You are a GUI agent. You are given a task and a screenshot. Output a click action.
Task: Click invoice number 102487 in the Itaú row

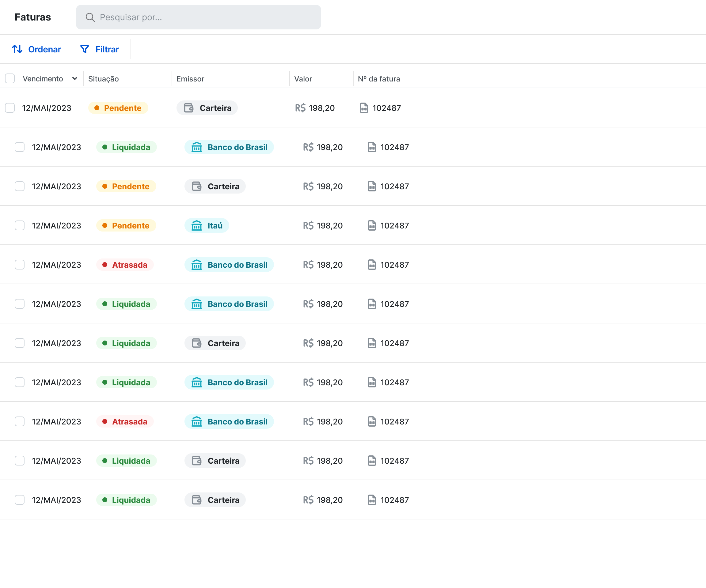click(394, 225)
